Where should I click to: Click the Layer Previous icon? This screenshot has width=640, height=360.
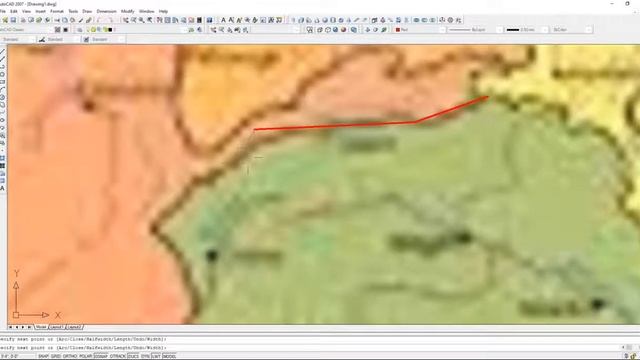tap(200, 30)
